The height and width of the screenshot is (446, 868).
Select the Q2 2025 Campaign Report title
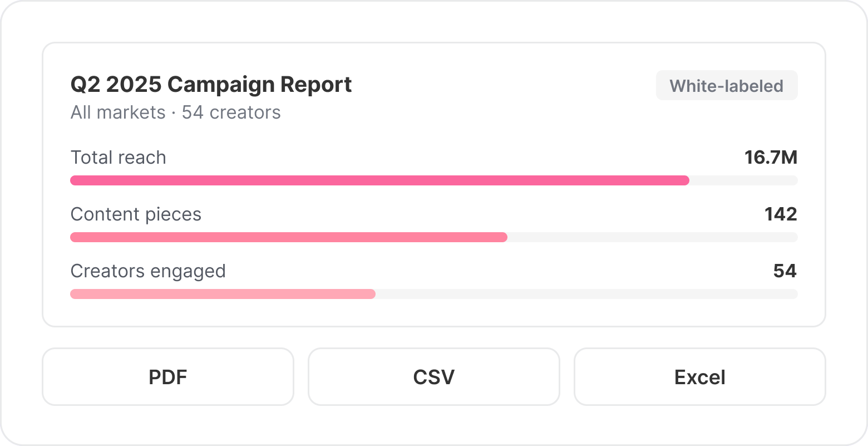pos(211,85)
